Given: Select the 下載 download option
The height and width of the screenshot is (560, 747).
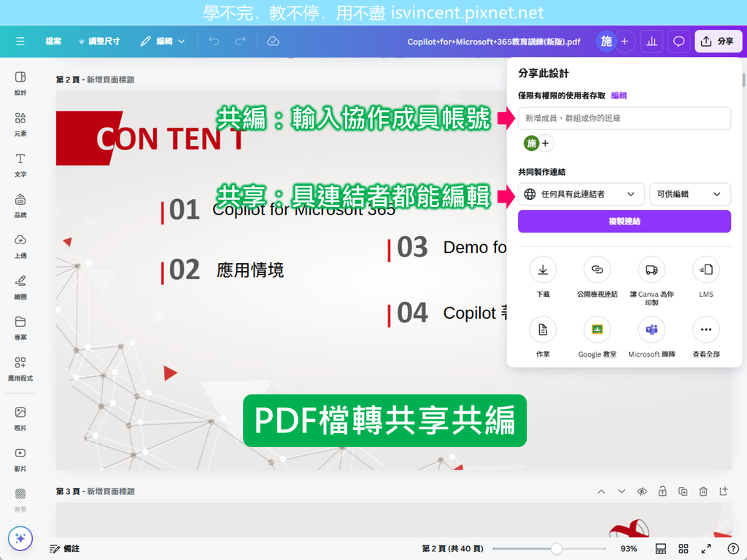Looking at the screenshot, I should (x=543, y=277).
